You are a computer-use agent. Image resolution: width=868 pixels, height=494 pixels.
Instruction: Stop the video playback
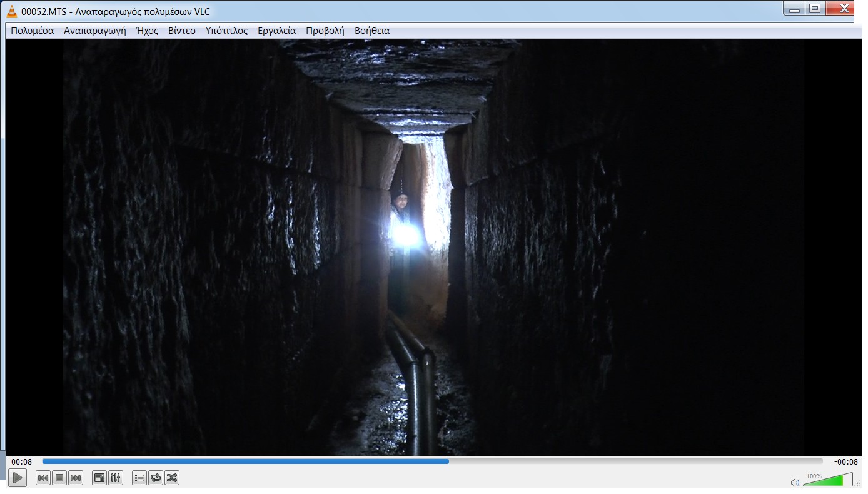(59, 478)
